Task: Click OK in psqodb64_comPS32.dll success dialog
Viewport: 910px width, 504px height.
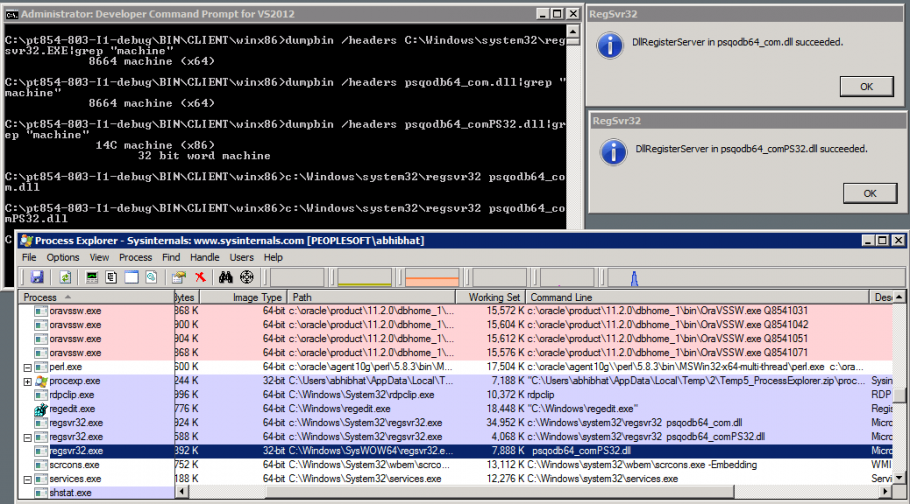Action: pos(870,193)
